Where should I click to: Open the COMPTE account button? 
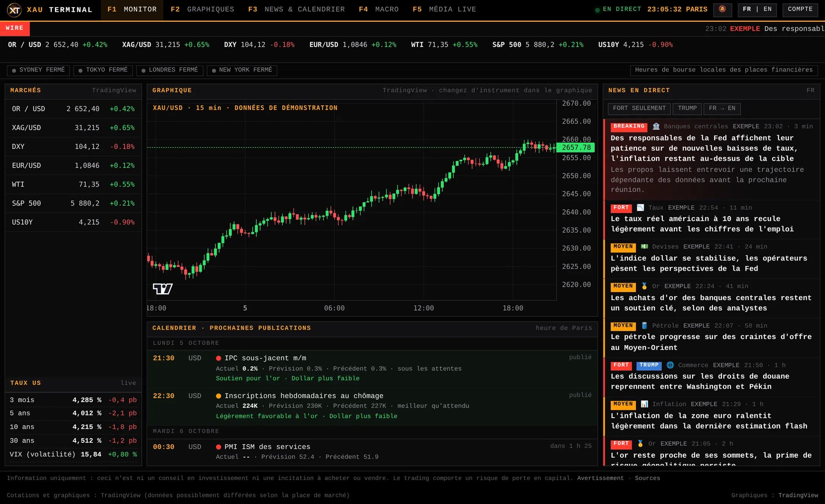click(800, 10)
